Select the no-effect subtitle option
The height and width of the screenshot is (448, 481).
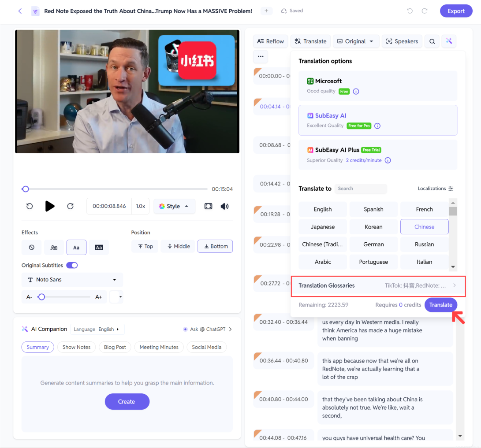pyautogui.click(x=32, y=247)
